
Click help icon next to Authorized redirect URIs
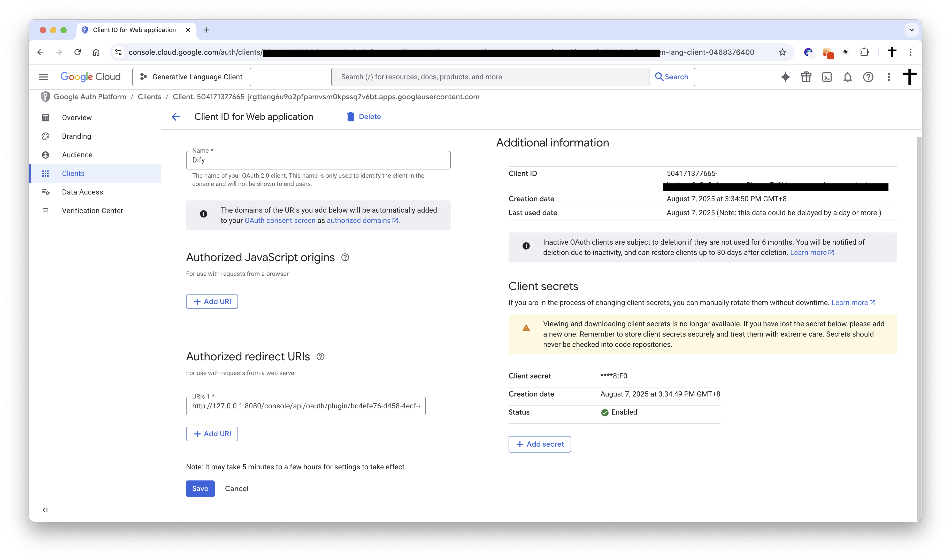click(320, 357)
